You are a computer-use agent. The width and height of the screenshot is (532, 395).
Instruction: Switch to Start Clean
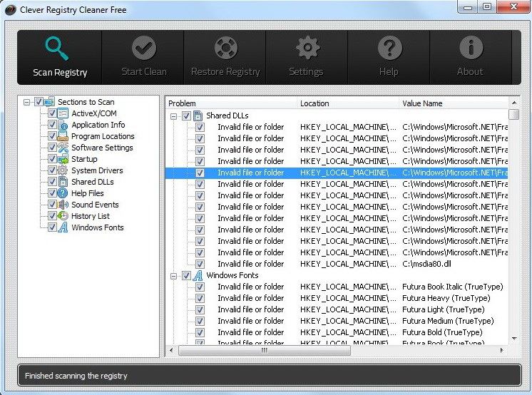(x=143, y=57)
